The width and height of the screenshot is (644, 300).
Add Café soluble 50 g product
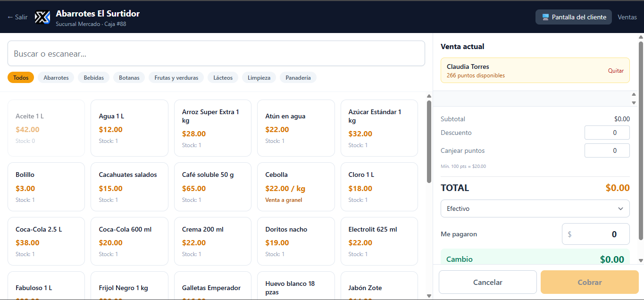(x=213, y=187)
